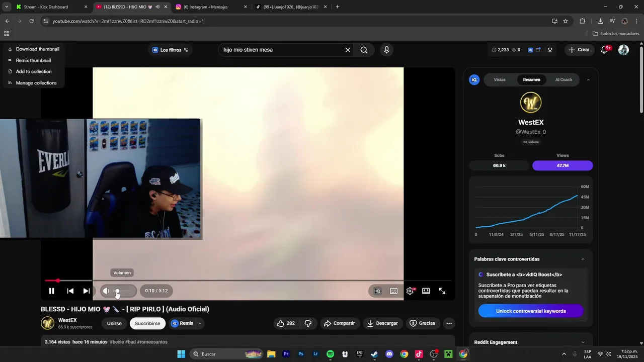644x362 pixels.
Task: Open the account avatar menu
Action: (x=623, y=50)
